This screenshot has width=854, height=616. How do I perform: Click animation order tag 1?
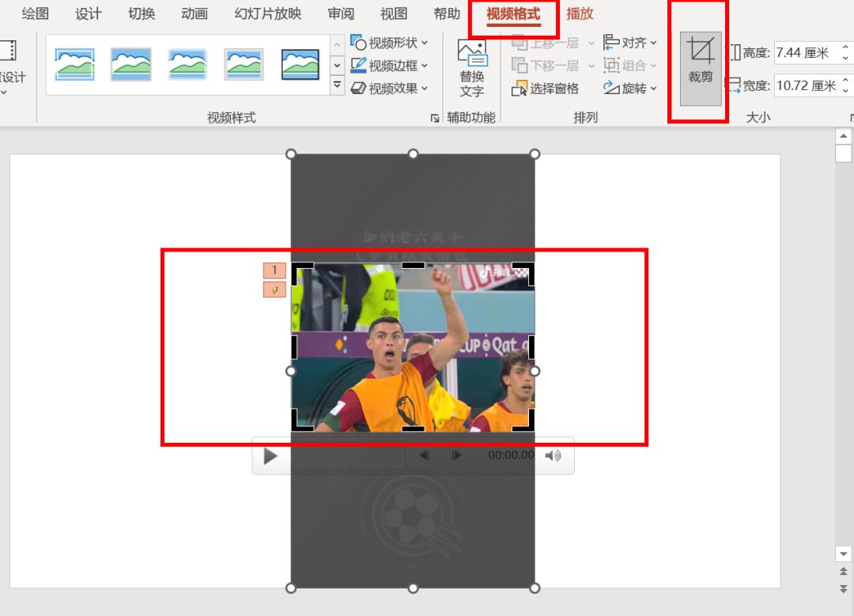click(274, 270)
